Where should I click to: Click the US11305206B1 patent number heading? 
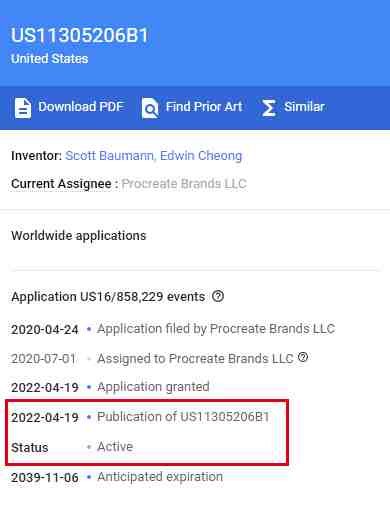[80, 35]
